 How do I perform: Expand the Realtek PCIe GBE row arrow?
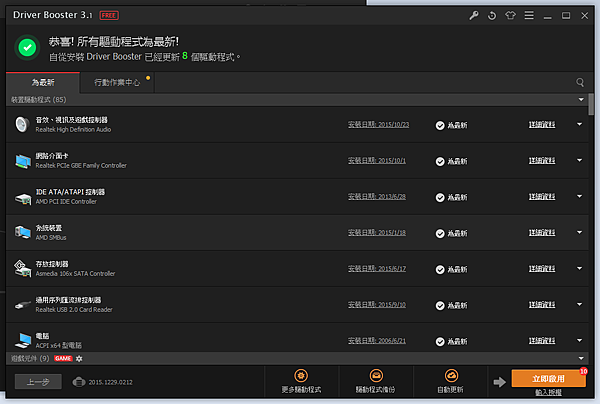click(579, 160)
